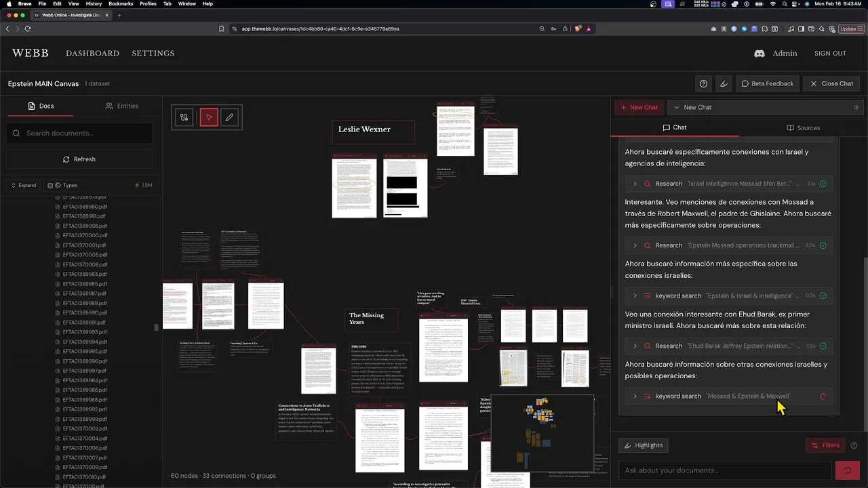
Task: Toggle the browser sidebar panel icon
Action: pos(801,29)
